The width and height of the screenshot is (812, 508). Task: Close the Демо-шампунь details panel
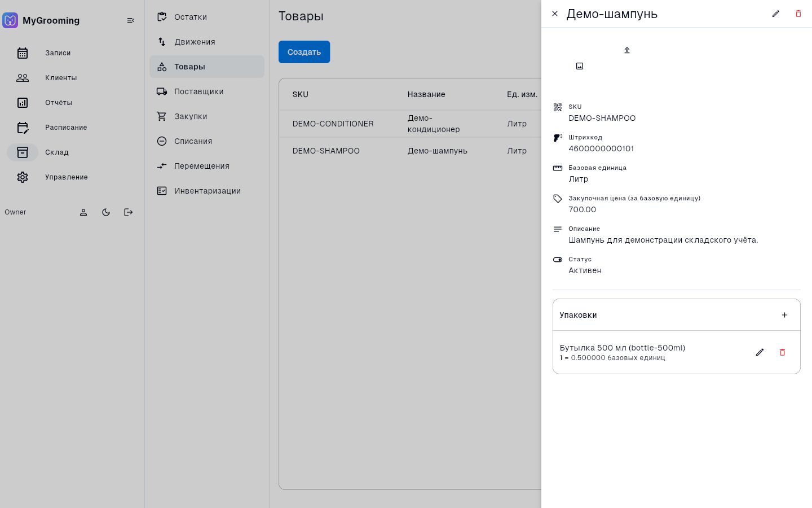click(555, 14)
